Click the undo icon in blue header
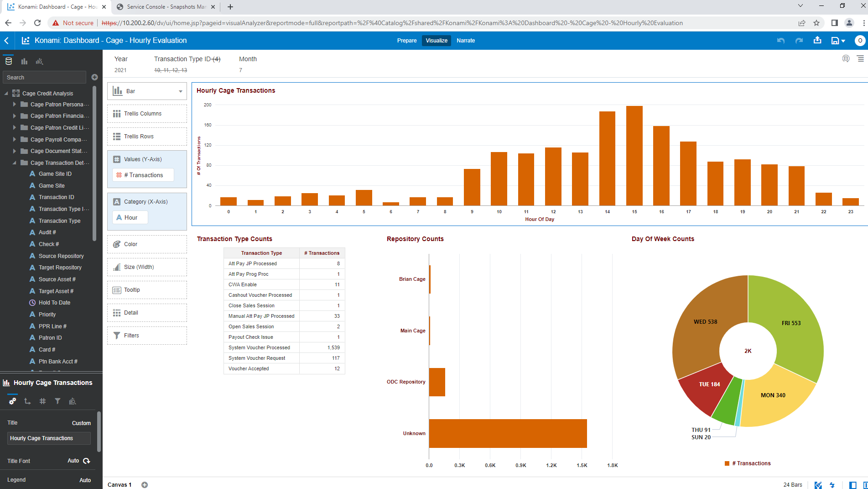 781,41
